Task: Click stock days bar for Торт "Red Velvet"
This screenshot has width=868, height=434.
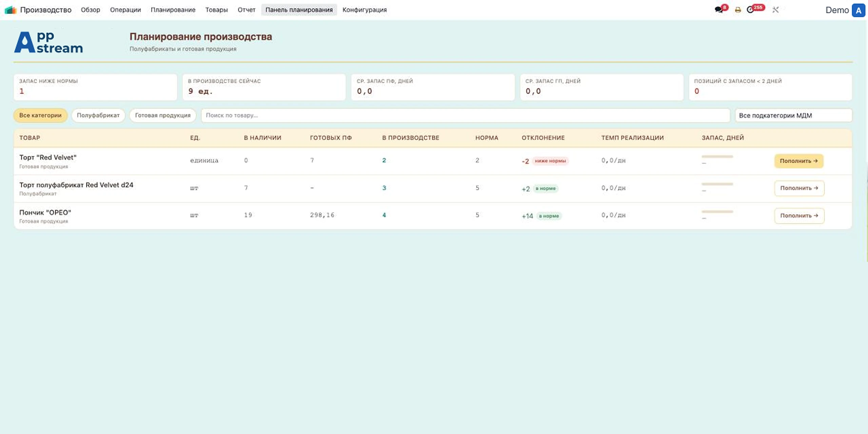Action: tap(717, 157)
